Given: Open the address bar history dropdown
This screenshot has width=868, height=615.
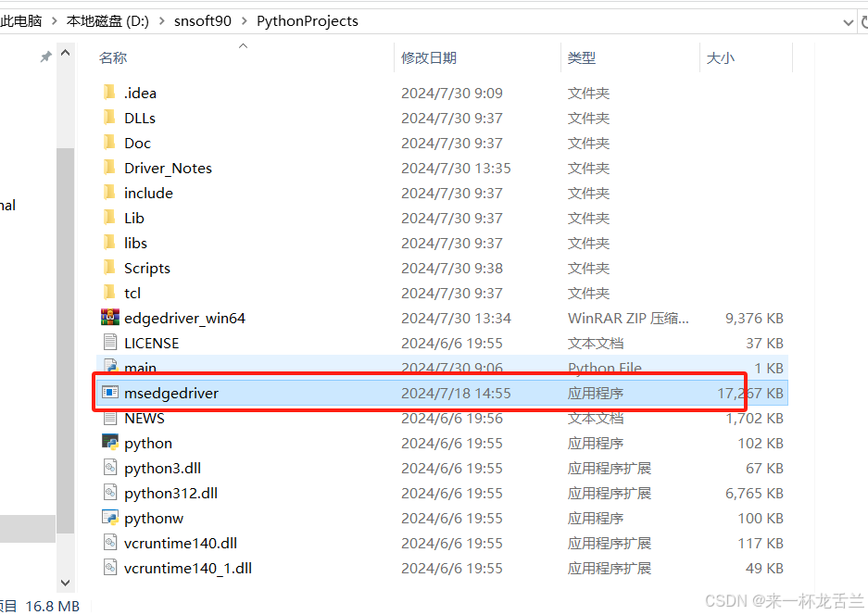Looking at the screenshot, I should pos(848,20).
